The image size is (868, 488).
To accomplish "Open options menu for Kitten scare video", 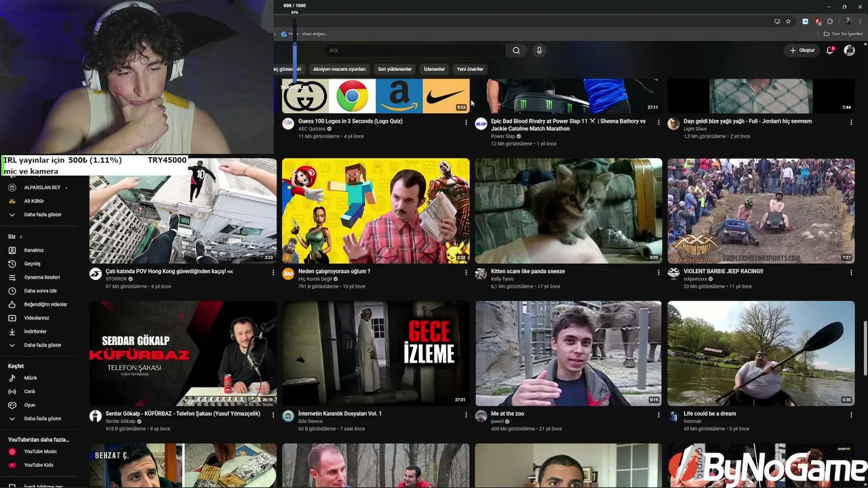I will click(658, 272).
